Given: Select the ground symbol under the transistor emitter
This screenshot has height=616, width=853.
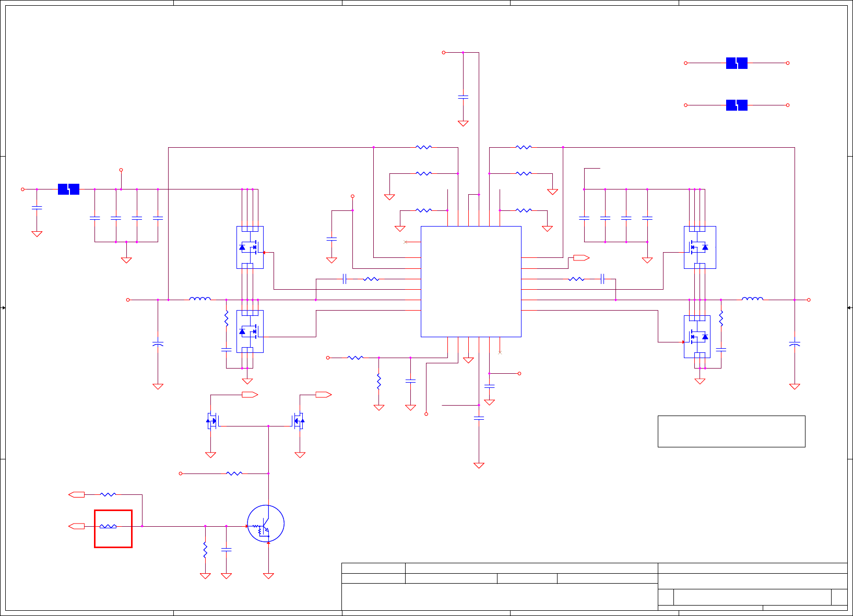Looking at the screenshot, I should 268,576.
